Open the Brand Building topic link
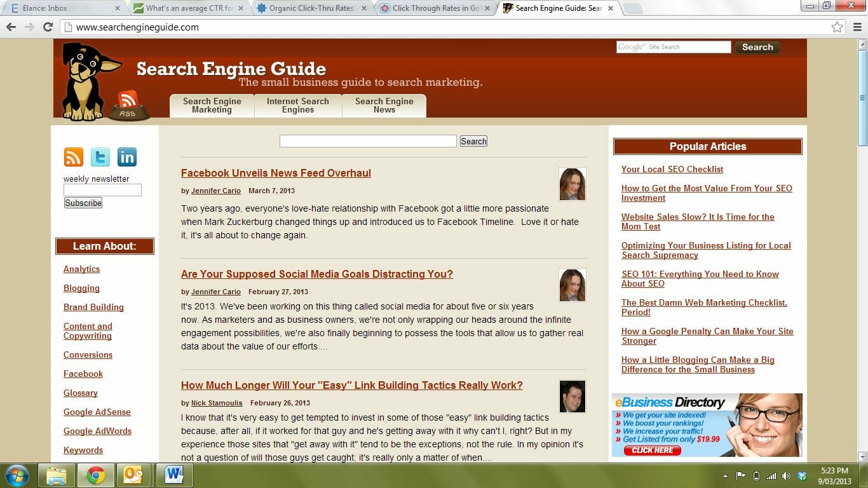The image size is (868, 488). click(93, 307)
